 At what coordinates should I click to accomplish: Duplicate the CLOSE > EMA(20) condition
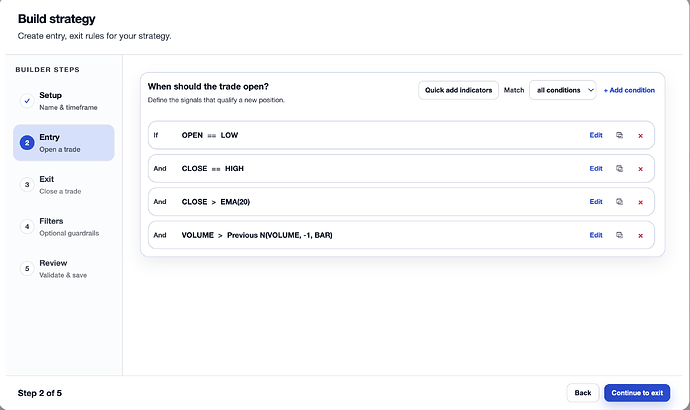pos(619,202)
